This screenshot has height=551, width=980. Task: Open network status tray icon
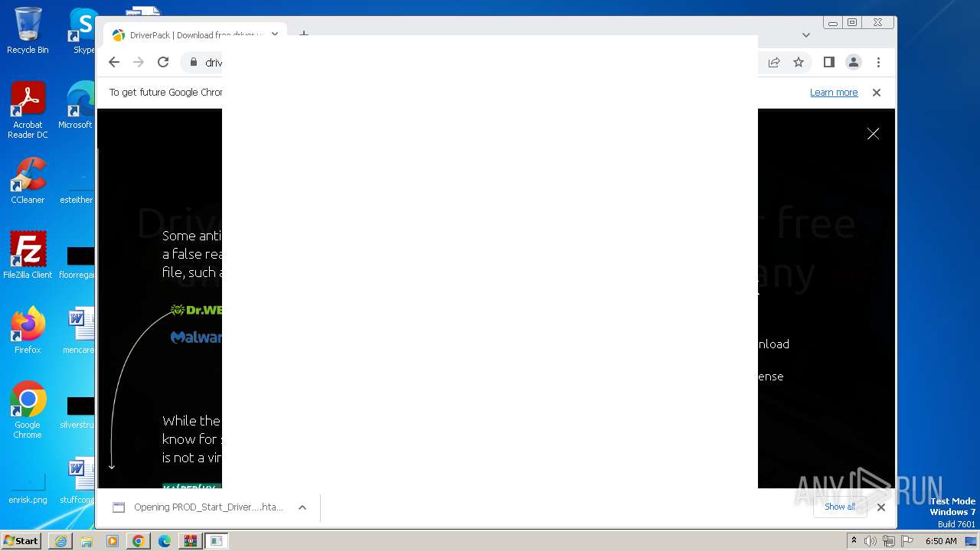pyautogui.click(x=888, y=541)
